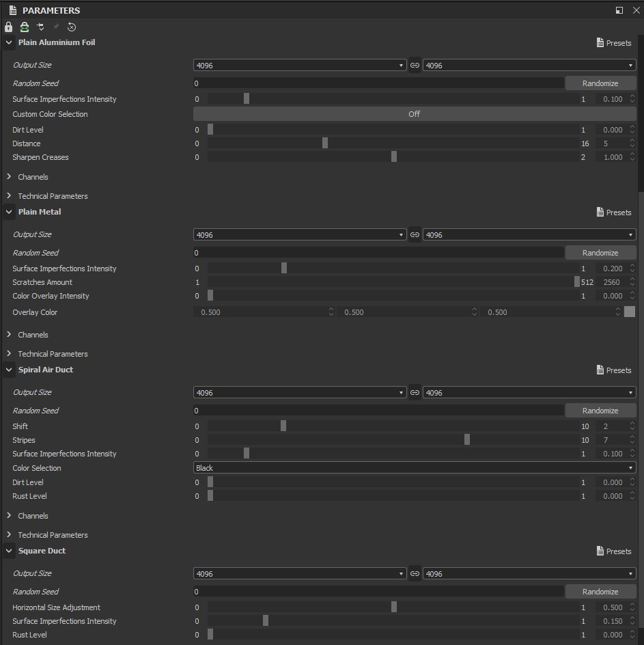Click the undock panel window icon
Screen dimensions: 644x645
[x=619, y=10]
